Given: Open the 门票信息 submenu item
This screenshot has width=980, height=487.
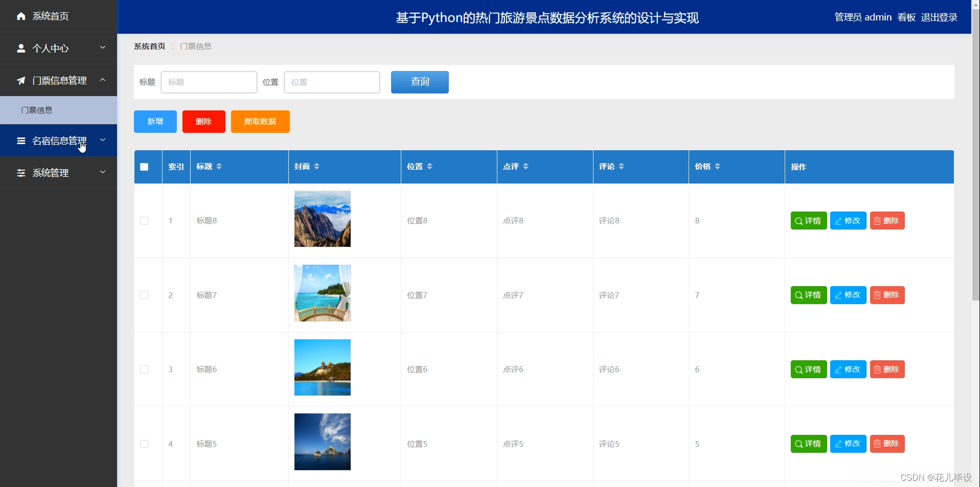Looking at the screenshot, I should 37,110.
